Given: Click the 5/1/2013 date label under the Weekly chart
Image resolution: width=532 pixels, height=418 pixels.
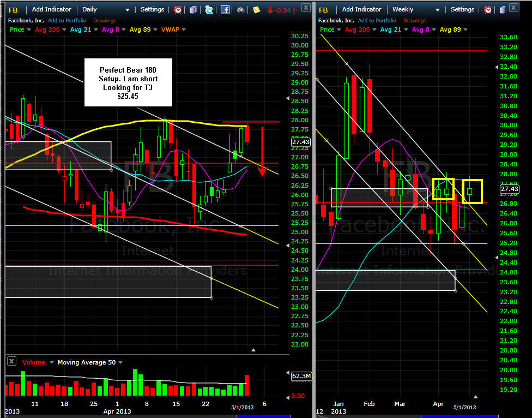Looking at the screenshot, I should point(464,407).
